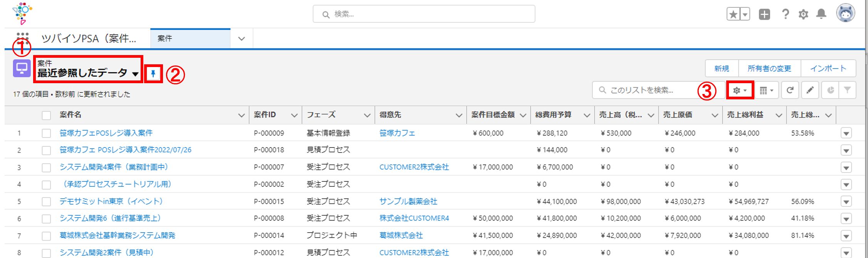This screenshot has height=258, width=868.
Task: Check the row for システム開発4案件
Action: coord(46,168)
